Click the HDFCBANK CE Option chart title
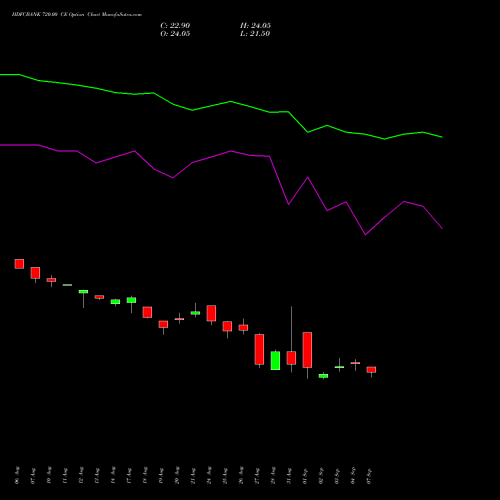Image resolution: width=500 pixels, height=500 pixels. (77, 15)
